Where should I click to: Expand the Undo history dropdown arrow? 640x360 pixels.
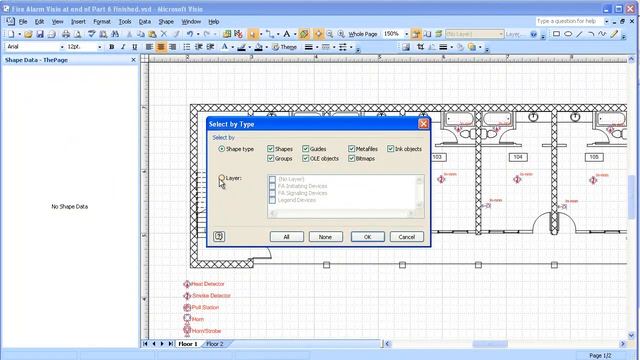coord(198,34)
